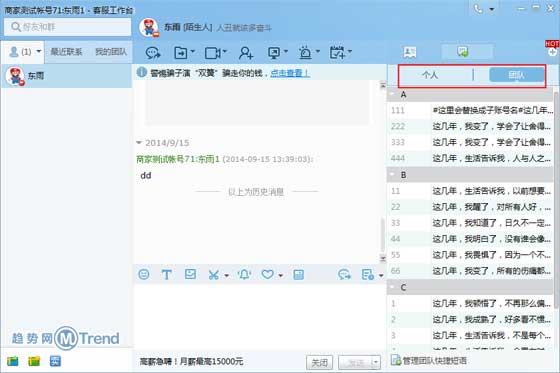This screenshot has width=560, height=373.
Task: Expand the alarm siren dropdown arrow
Action: click(317, 51)
